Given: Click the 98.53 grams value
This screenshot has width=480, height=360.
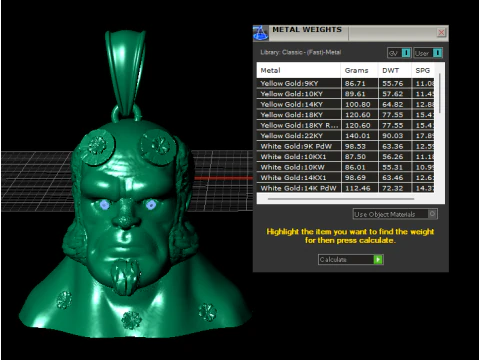Looking at the screenshot, I should click(x=355, y=146).
